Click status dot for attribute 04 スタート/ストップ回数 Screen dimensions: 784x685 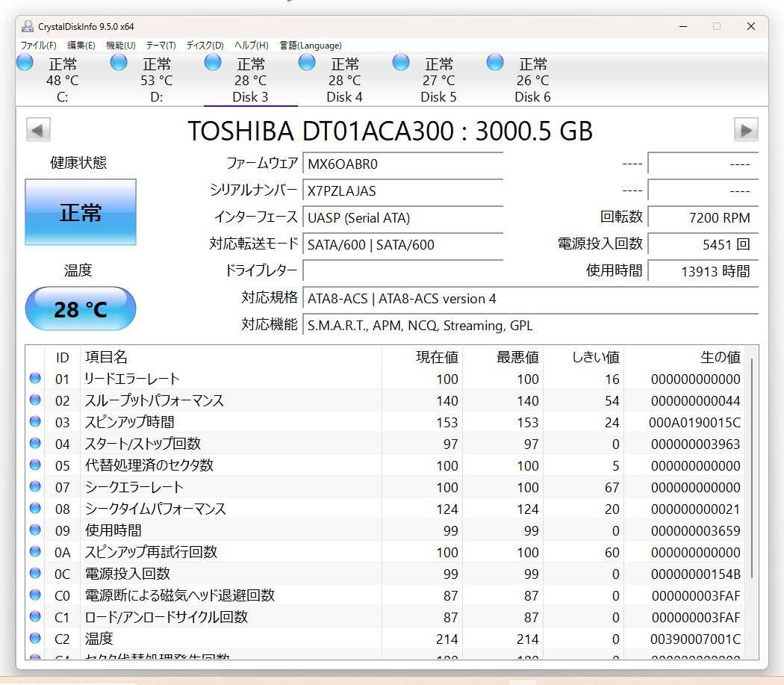(x=35, y=443)
